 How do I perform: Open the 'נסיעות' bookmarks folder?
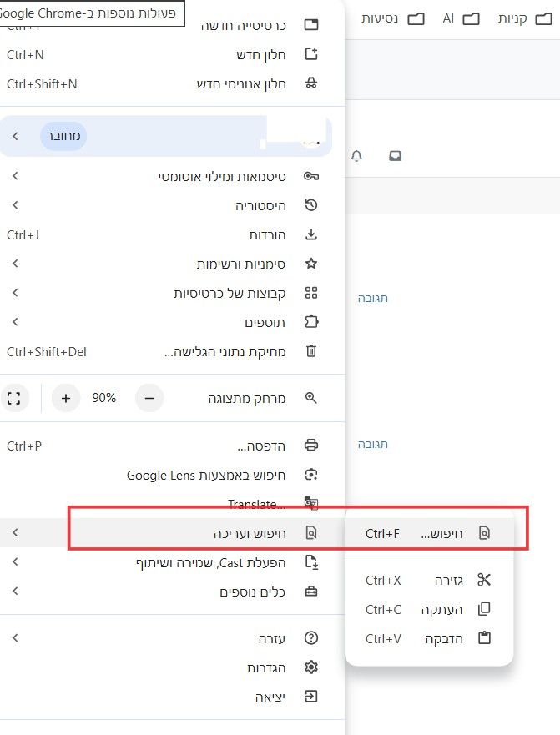tap(392, 18)
